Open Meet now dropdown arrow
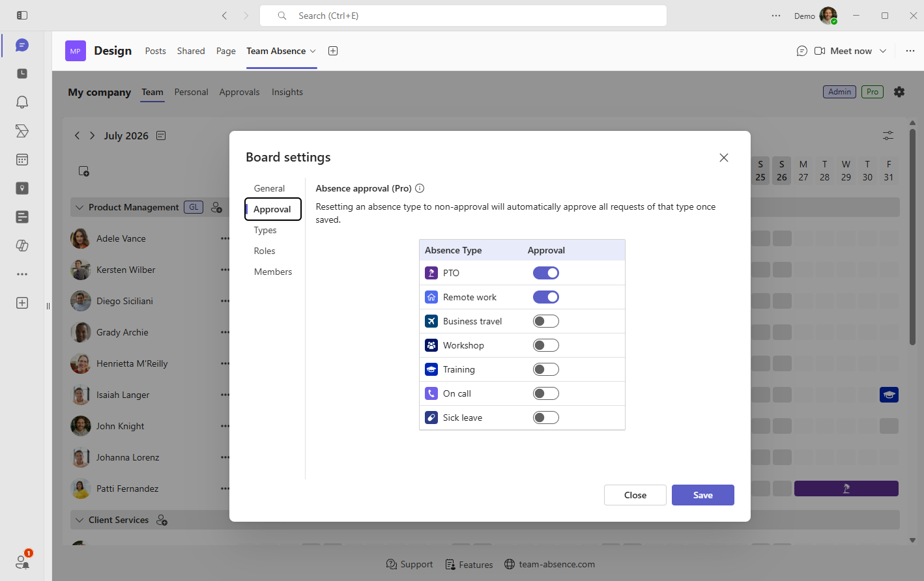 883,51
